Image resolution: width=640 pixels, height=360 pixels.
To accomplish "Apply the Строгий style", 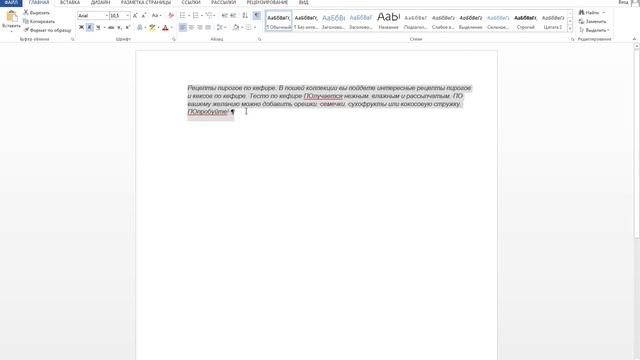I will pyautogui.click(x=525, y=21).
